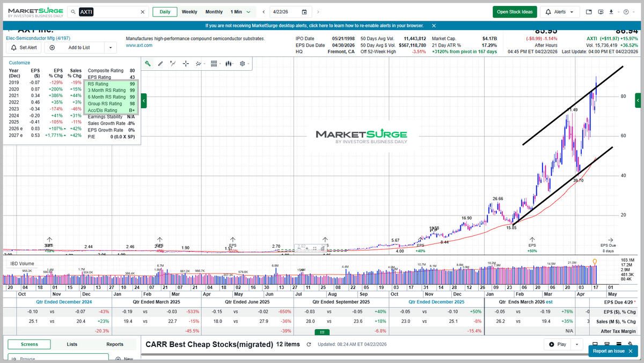The image size is (644, 363).
Task: Click the 39.70 low price label
Action: click(x=578, y=181)
